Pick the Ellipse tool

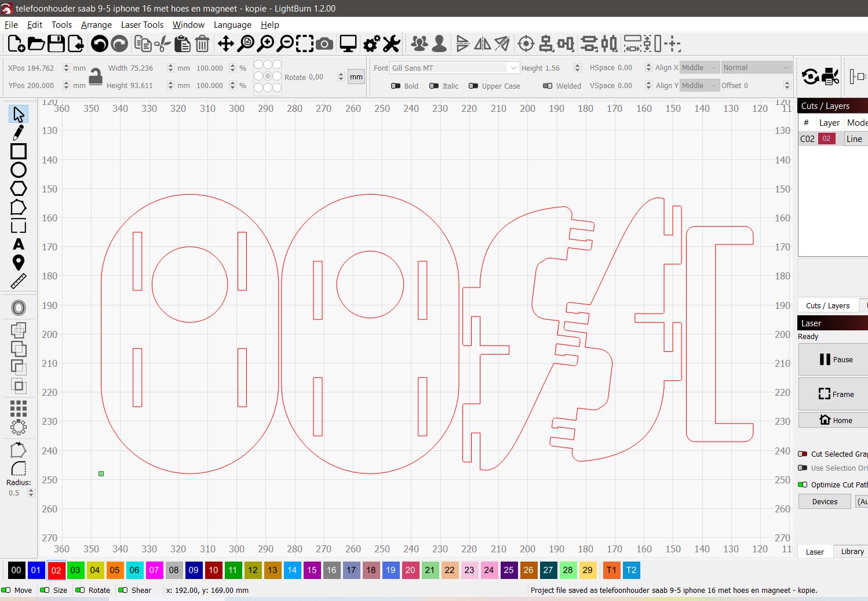click(19, 170)
